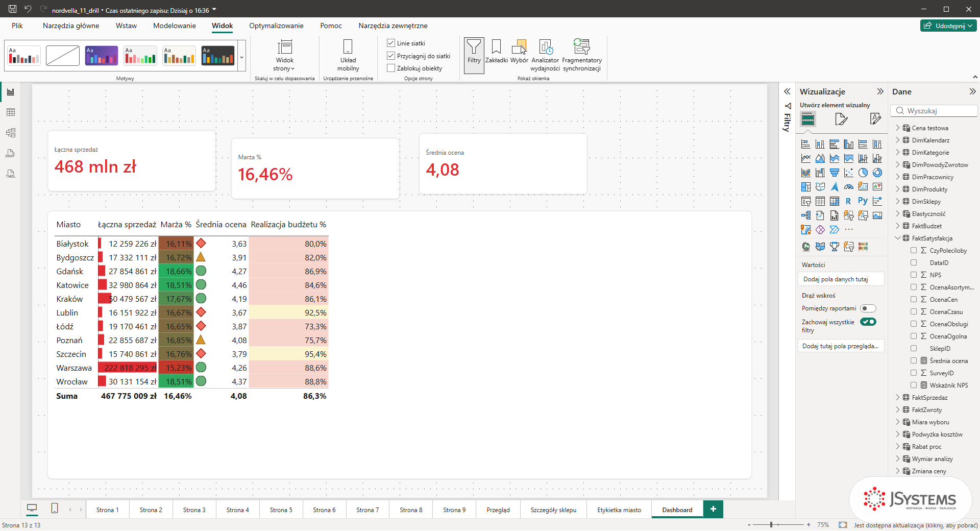Collapse the Wizualizacje pane chevron
The image size is (980, 531).
(880, 91)
